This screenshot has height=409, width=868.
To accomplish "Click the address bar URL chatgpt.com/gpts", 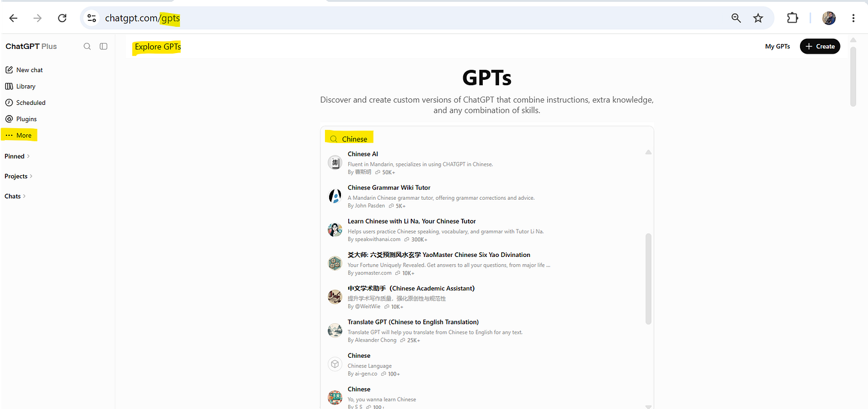I will pos(142,18).
